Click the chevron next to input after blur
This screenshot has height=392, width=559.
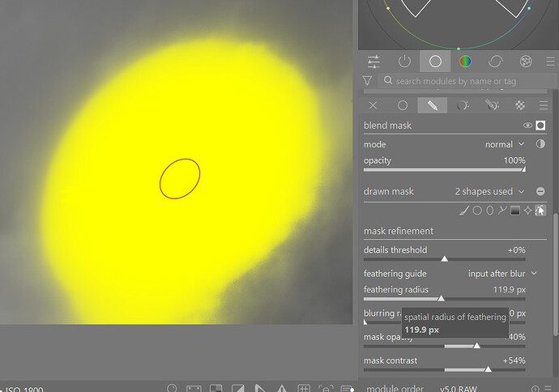tap(534, 273)
